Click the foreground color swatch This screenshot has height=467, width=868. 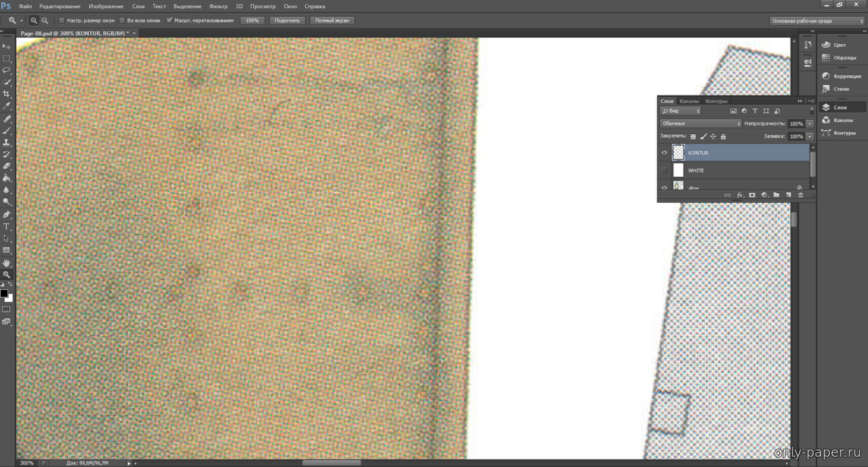[4, 293]
